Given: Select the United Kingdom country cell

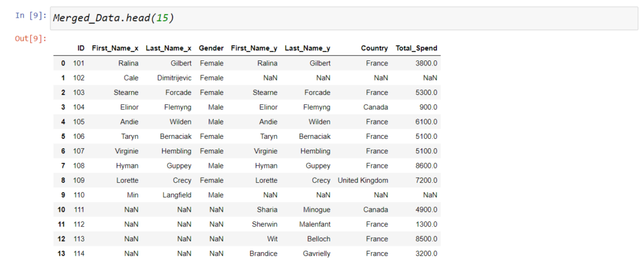Looking at the screenshot, I should (363, 180).
